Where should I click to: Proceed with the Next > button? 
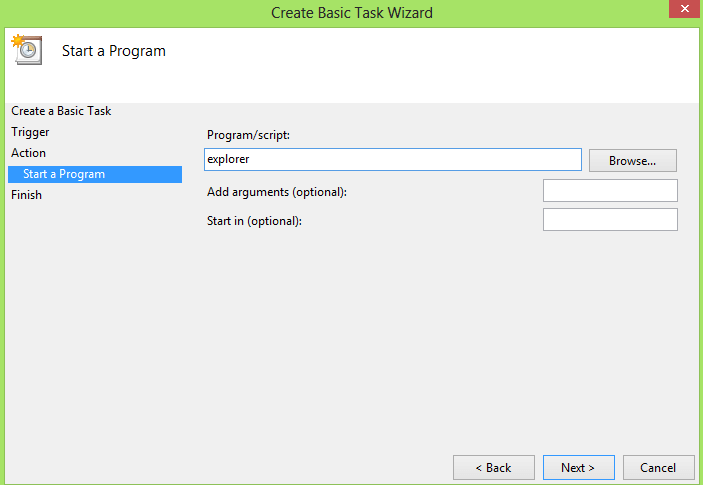pos(578,468)
